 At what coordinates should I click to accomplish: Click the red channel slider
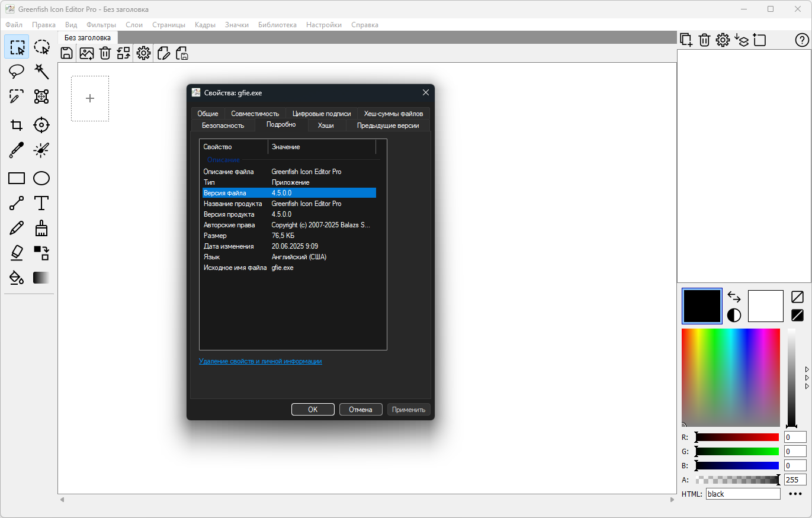(737, 437)
